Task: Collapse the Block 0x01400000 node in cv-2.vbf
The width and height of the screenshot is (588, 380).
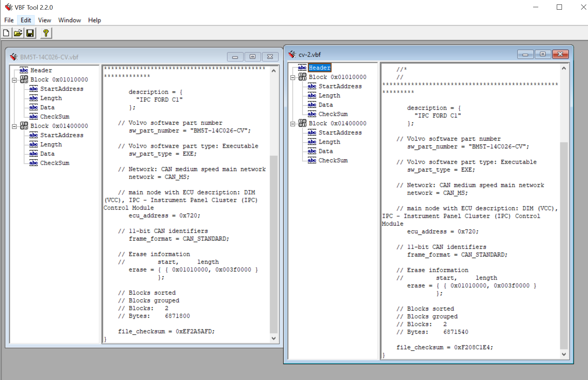Action: pos(293,123)
